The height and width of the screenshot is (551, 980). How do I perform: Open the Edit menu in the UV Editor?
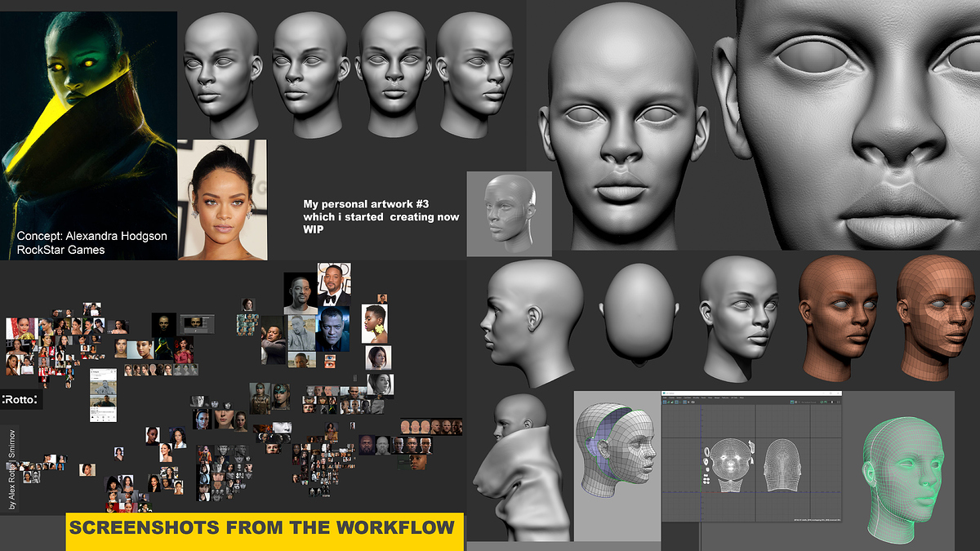[665, 398]
